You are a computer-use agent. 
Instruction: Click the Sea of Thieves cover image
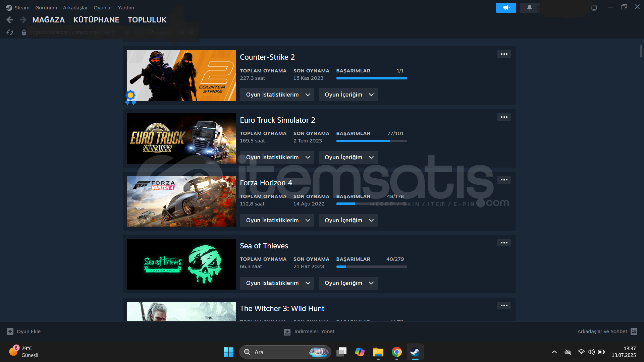181,264
